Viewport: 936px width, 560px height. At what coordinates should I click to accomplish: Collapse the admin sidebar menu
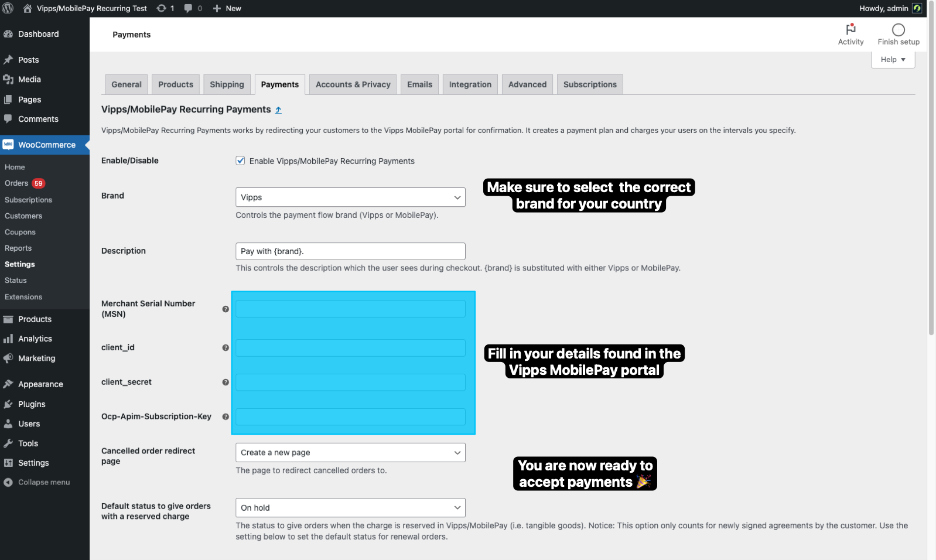click(43, 483)
